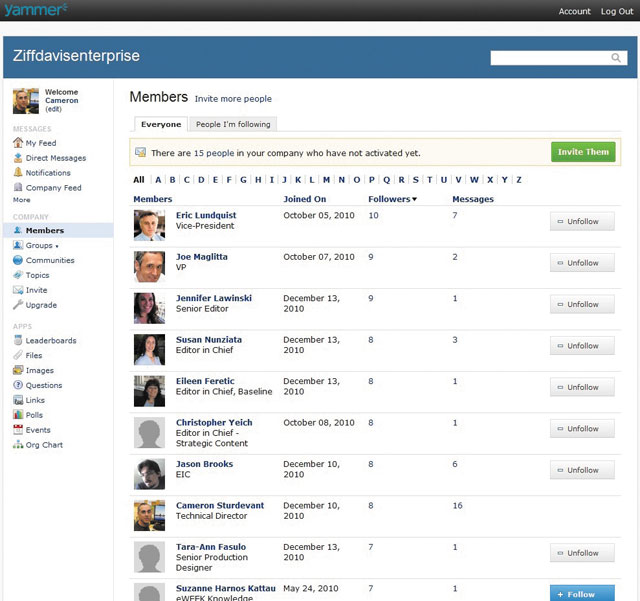The image size is (640, 601).
Task: Click the Notifications bell icon
Action: [18, 172]
